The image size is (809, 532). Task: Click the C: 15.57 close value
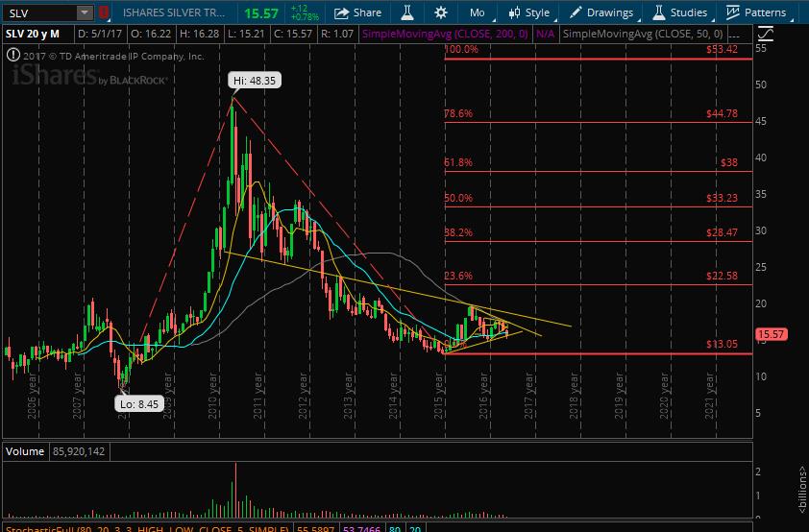coord(293,34)
